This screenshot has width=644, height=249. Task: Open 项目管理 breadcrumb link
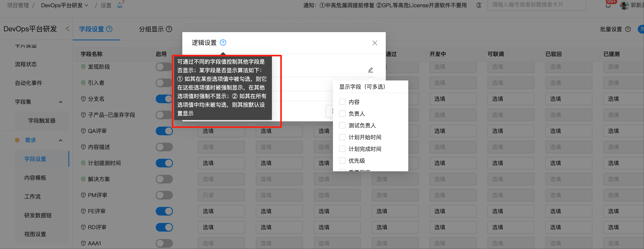[17, 5]
